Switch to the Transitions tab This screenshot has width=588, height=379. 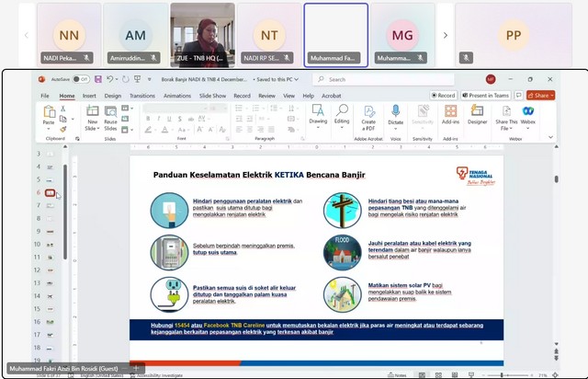click(142, 96)
